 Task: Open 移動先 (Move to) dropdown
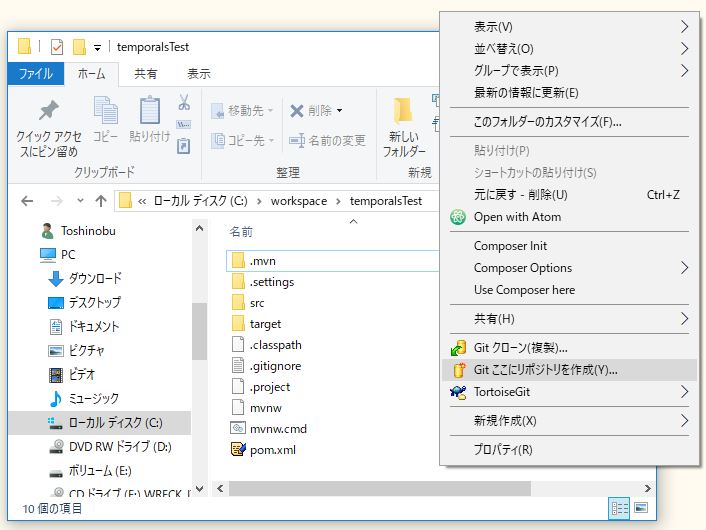pos(242,110)
